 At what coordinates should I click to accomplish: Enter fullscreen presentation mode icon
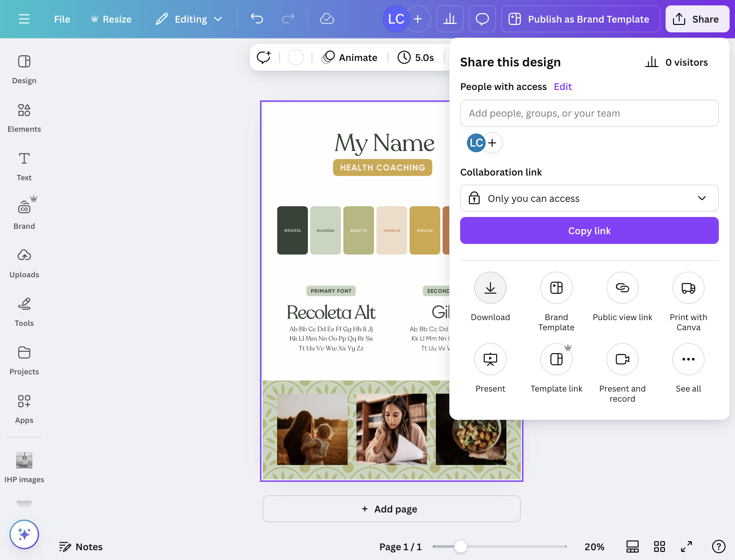tap(686, 547)
